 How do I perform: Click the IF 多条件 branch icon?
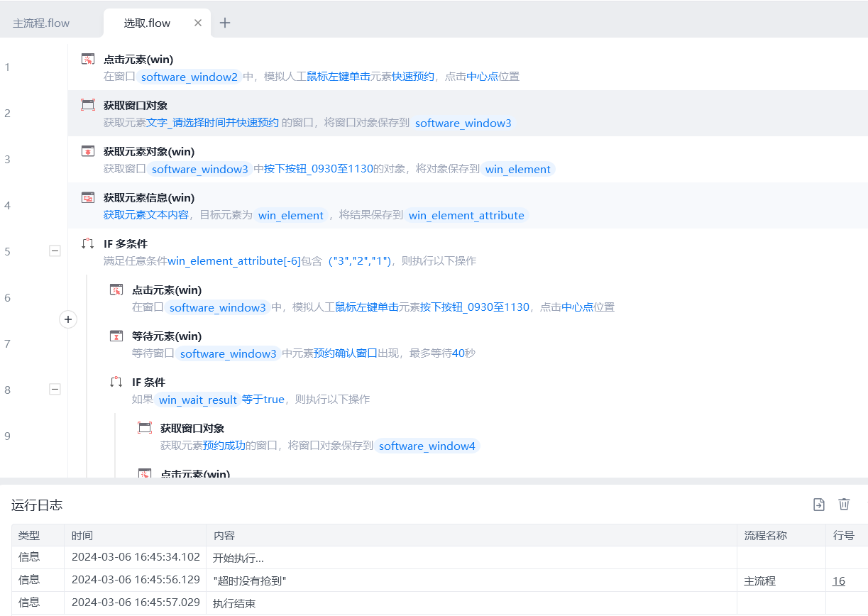(88, 243)
